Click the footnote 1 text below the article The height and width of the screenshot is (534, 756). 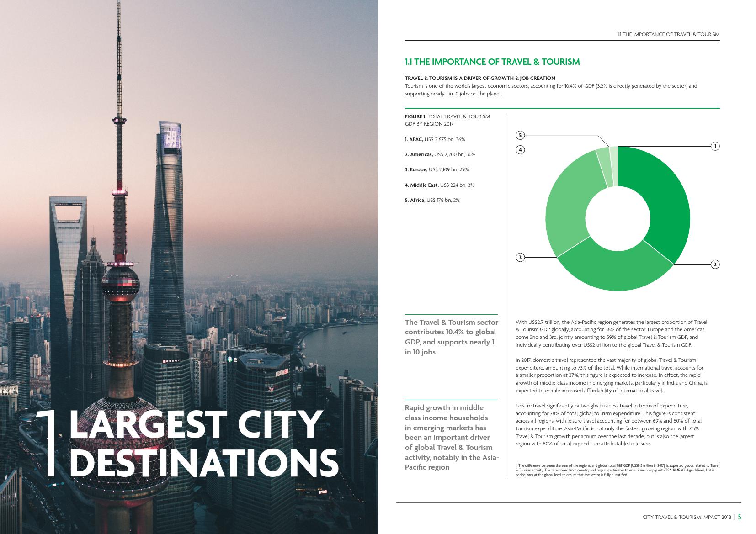point(617,470)
